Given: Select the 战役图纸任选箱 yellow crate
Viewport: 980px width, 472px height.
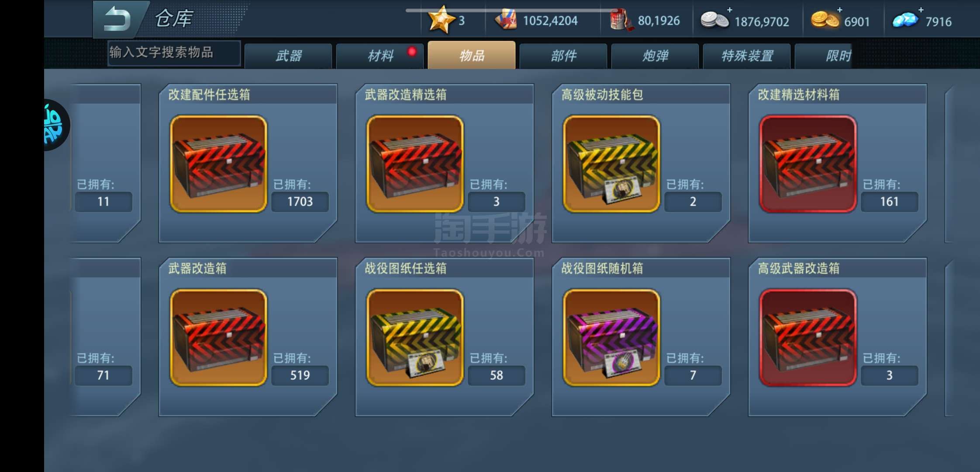Looking at the screenshot, I should tap(415, 337).
